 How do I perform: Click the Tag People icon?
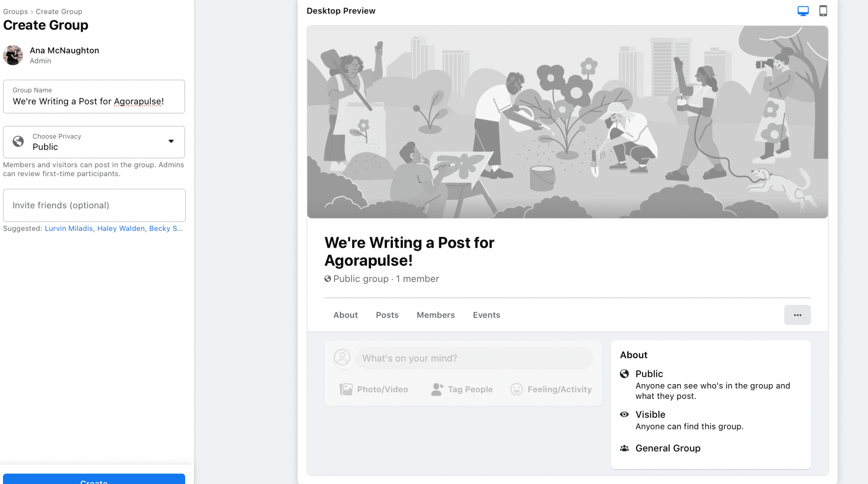[437, 389]
